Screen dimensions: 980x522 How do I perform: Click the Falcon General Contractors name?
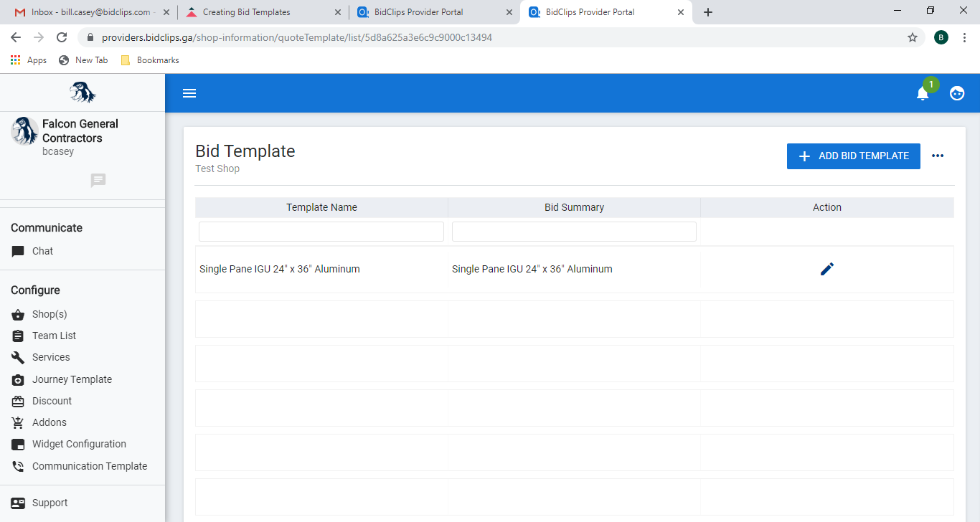click(80, 131)
